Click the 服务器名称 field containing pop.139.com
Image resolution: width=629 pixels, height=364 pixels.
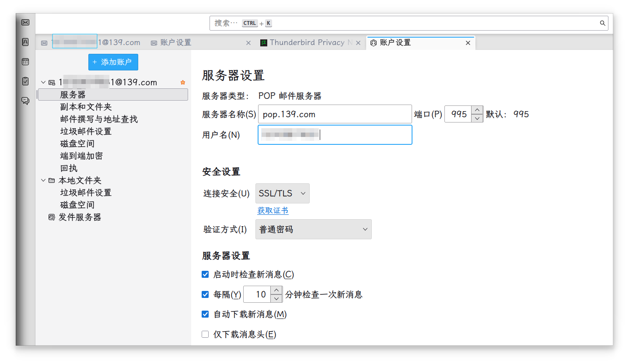point(335,114)
